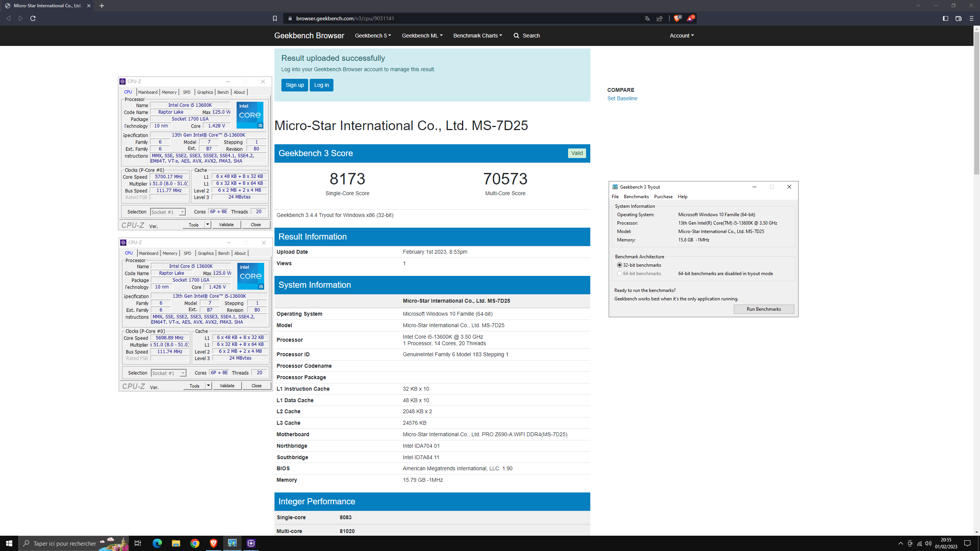Open Socket #1 selection in lower CPU-Z

tap(168, 373)
